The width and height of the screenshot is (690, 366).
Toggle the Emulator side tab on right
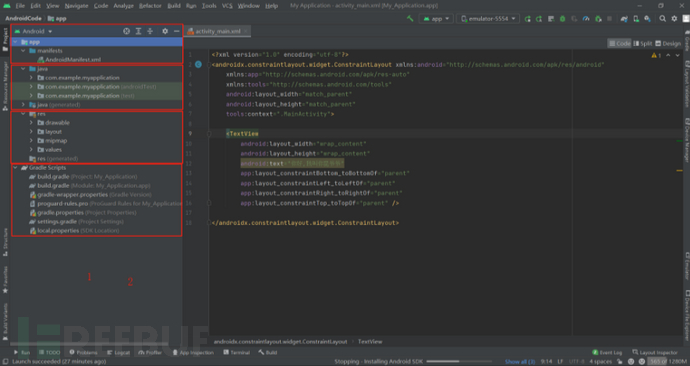[686, 265]
